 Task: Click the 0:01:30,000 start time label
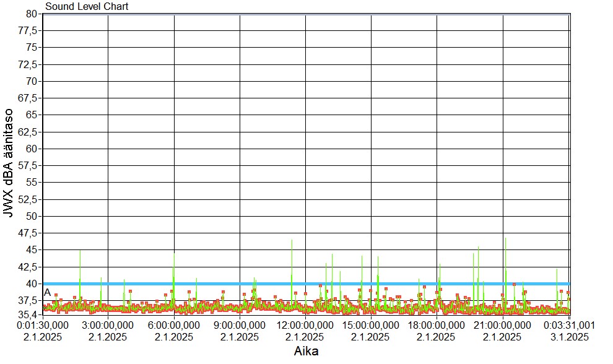coord(43,325)
